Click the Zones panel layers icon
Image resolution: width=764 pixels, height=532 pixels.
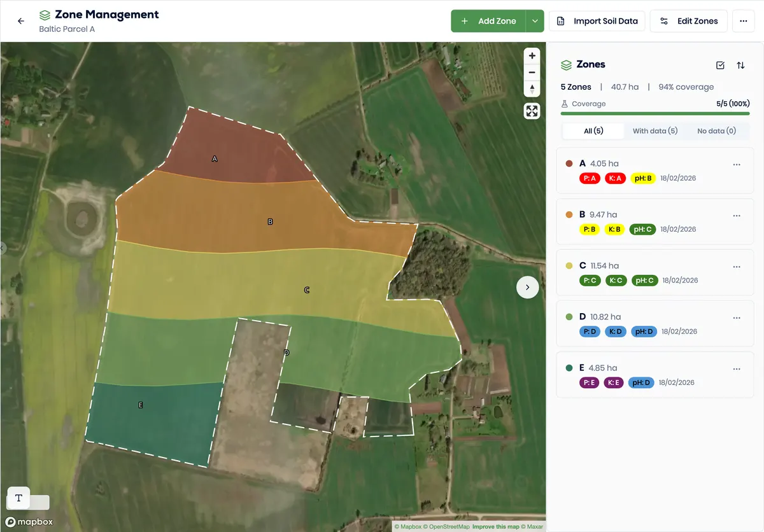point(566,65)
